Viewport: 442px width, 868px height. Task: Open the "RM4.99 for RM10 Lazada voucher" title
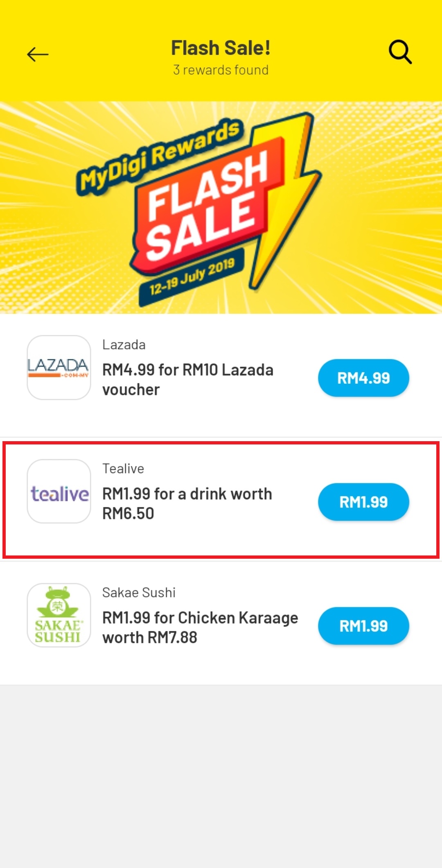(188, 380)
